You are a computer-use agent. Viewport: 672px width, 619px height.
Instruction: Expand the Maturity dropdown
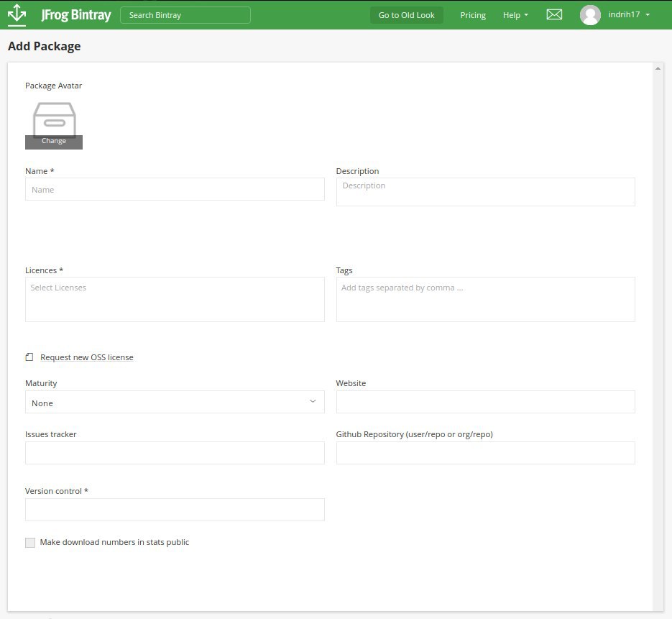click(x=175, y=402)
